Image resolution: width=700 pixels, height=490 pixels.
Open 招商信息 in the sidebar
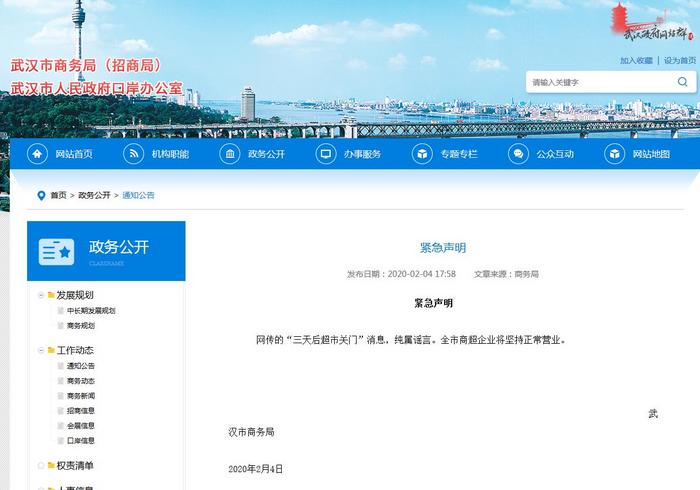pyautogui.click(x=81, y=411)
